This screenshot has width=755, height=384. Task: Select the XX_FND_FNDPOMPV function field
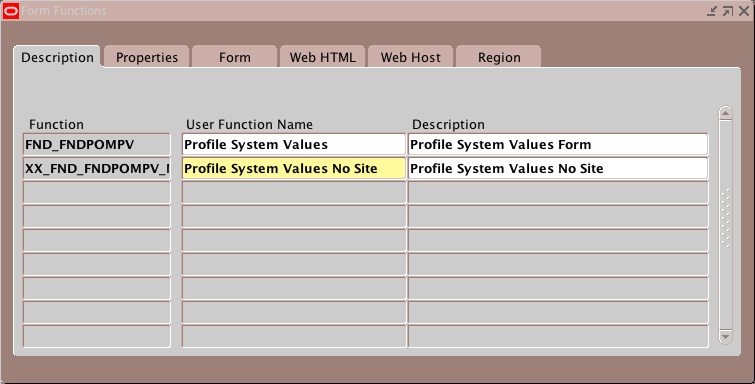tap(97, 169)
